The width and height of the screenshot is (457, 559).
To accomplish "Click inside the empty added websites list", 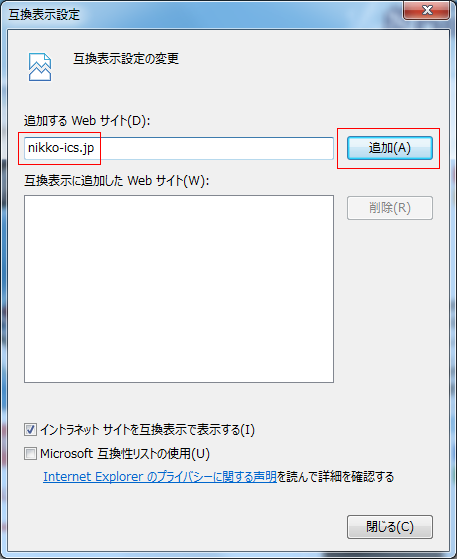I will pyautogui.click(x=179, y=289).
